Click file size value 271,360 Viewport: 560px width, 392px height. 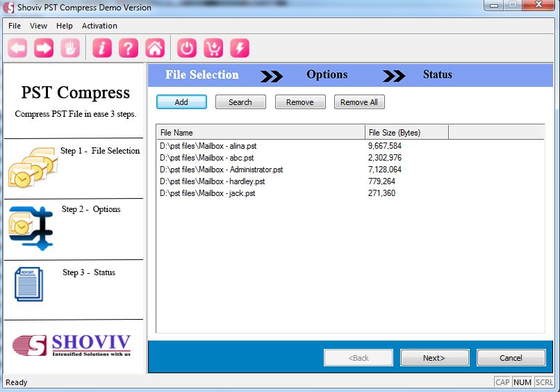(381, 193)
